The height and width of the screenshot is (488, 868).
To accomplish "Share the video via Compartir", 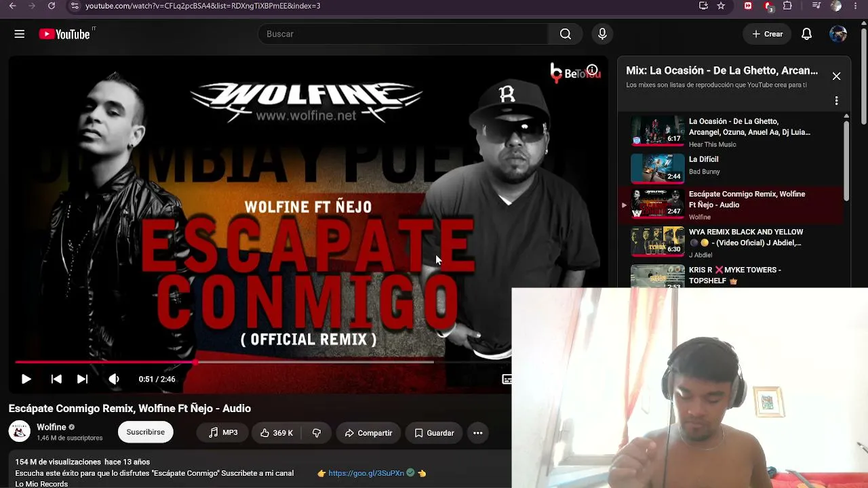I will coord(368,432).
